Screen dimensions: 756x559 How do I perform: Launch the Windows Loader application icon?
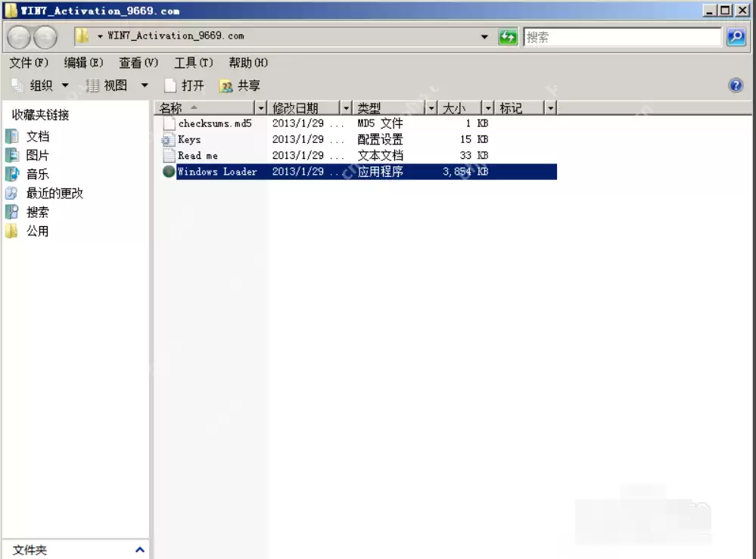(168, 171)
